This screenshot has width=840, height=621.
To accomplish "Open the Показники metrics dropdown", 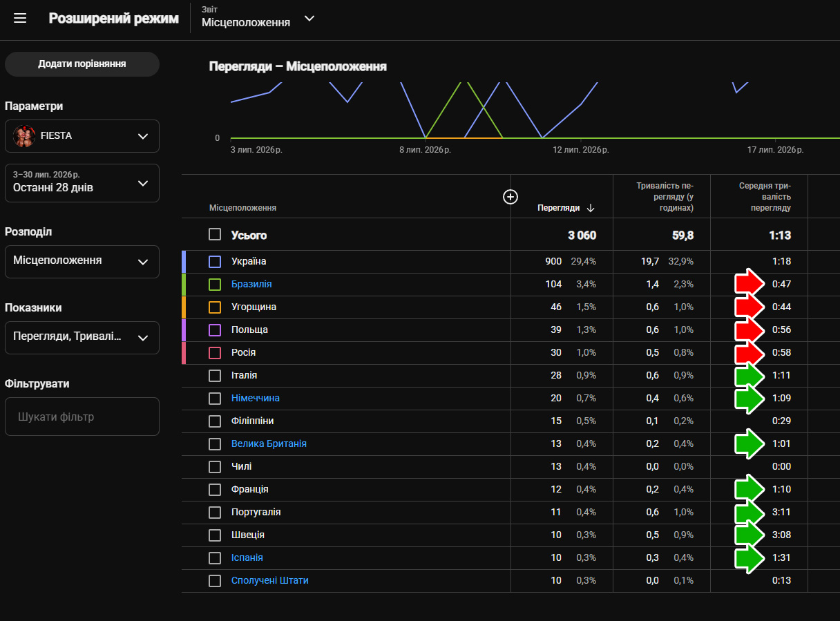I will 82,338.
